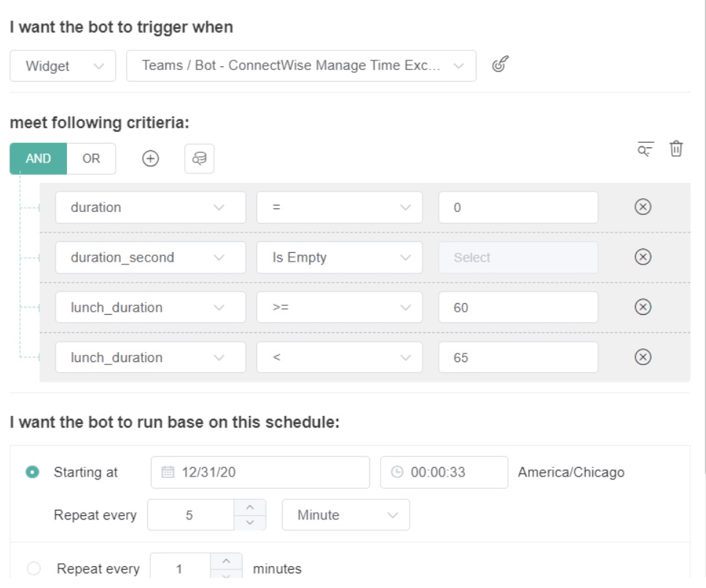Select the AND condition toggle

pyautogui.click(x=39, y=159)
